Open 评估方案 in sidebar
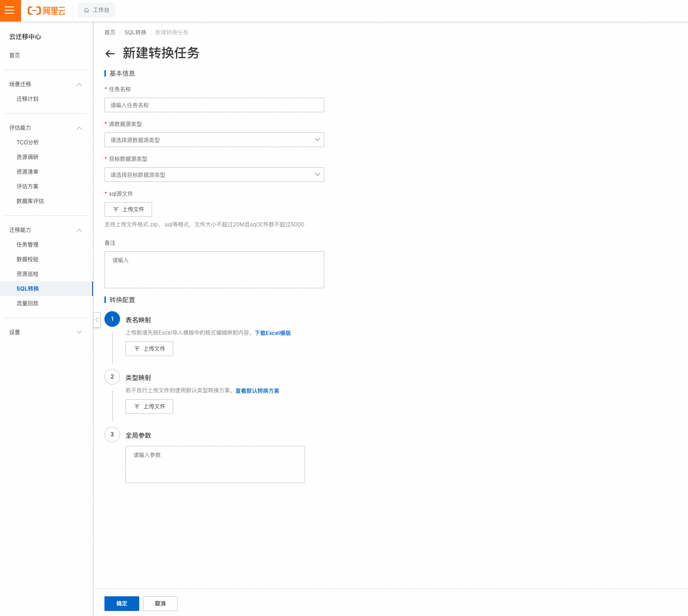This screenshot has height=616, width=688. (27, 187)
